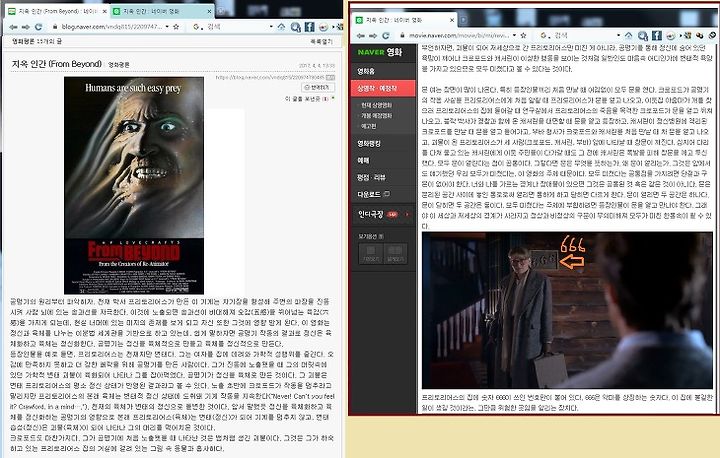Open a new tab in right browser
Screen dimensions: 720x458
[x=463, y=20]
